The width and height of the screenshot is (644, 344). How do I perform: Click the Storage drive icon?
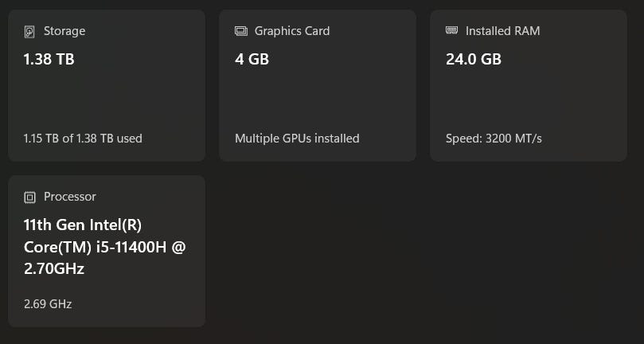(29, 32)
